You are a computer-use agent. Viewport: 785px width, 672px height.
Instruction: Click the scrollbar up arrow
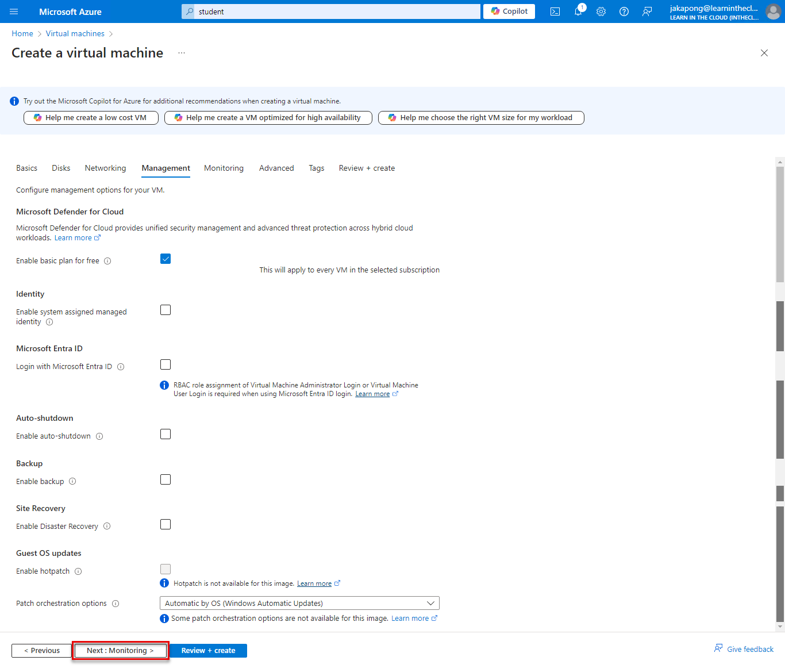point(780,162)
